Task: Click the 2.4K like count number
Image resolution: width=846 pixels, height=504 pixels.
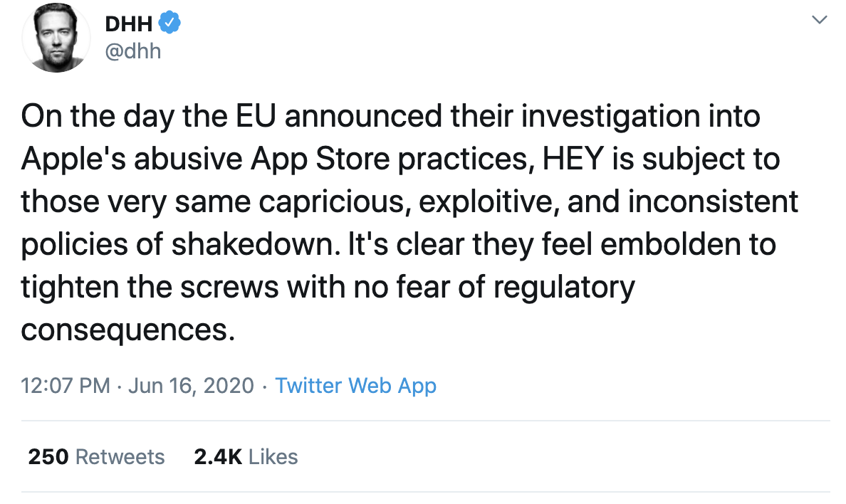Action: tap(218, 456)
